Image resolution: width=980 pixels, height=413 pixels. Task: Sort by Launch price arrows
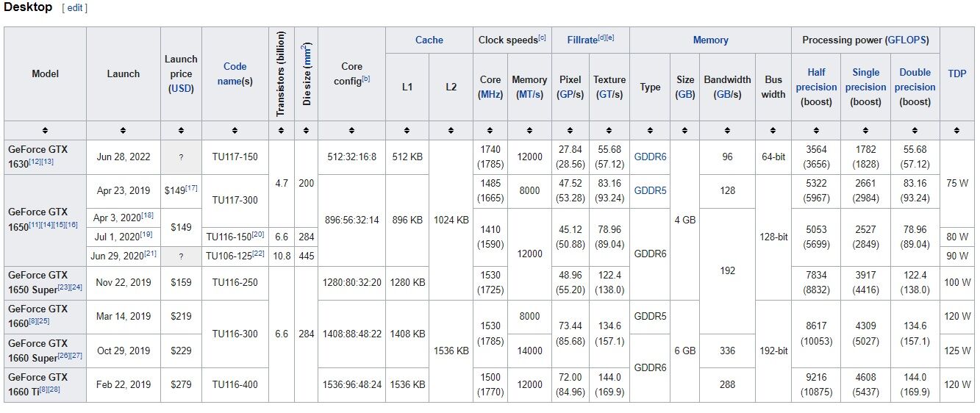pyautogui.click(x=181, y=131)
